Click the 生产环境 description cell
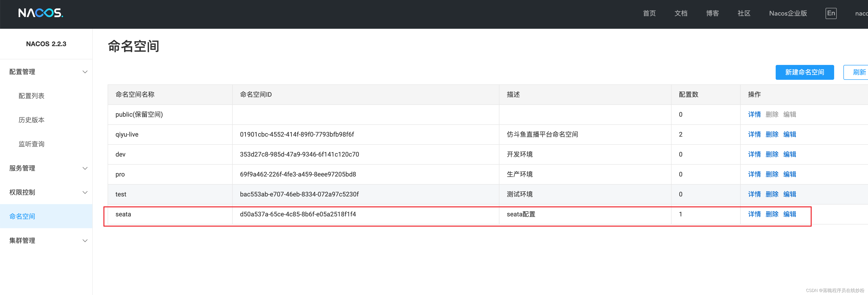This screenshot has height=295, width=868. [x=585, y=174]
